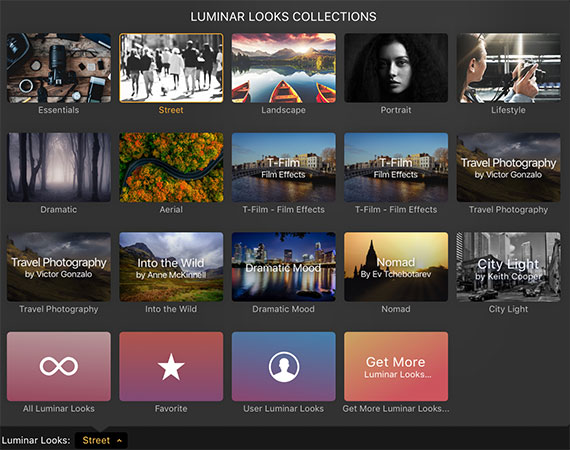Select the Dramatic Mood collection thumbnail
The image size is (570, 450).
click(284, 267)
